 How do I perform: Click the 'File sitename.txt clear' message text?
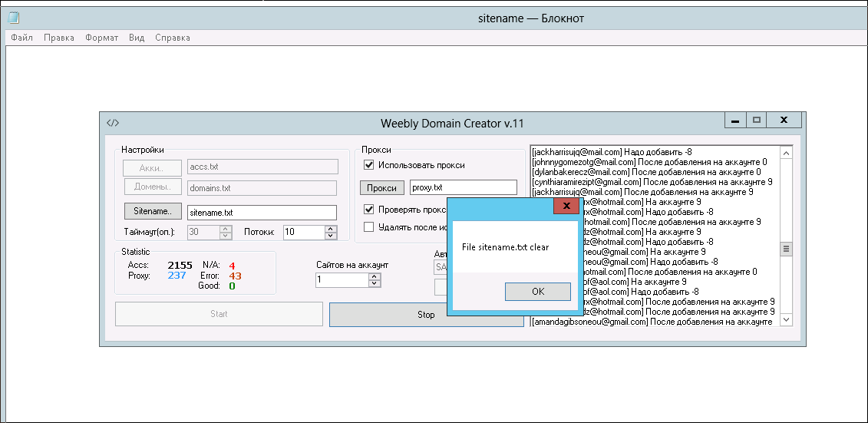506,247
